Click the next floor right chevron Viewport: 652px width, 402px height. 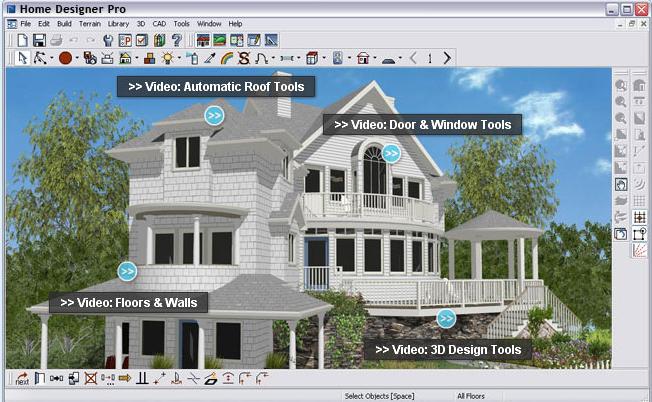(447, 58)
